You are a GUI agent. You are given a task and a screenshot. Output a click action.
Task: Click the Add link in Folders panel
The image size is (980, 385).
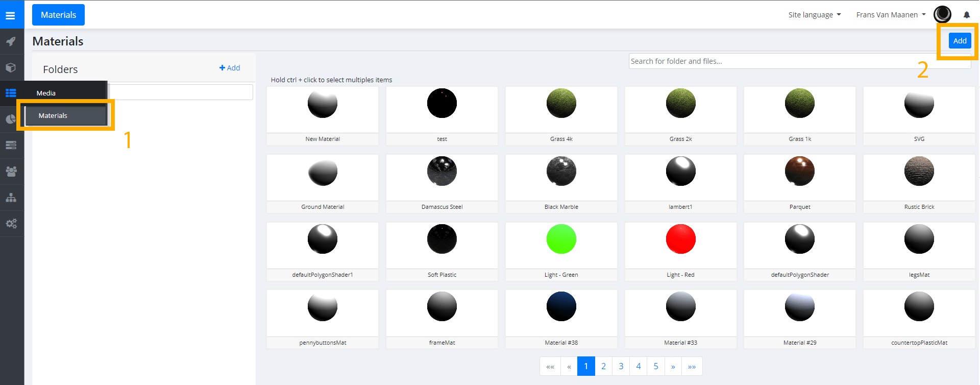tap(230, 68)
